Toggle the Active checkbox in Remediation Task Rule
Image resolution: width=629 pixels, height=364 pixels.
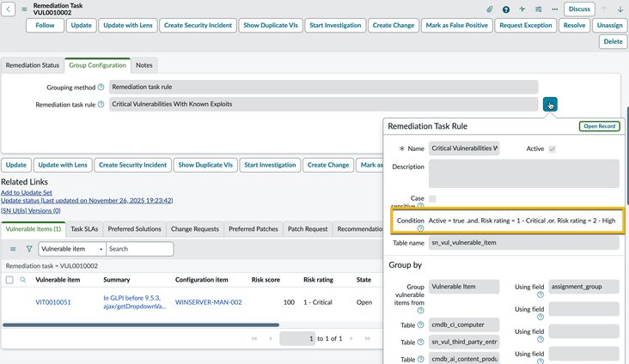(x=552, y=149)
